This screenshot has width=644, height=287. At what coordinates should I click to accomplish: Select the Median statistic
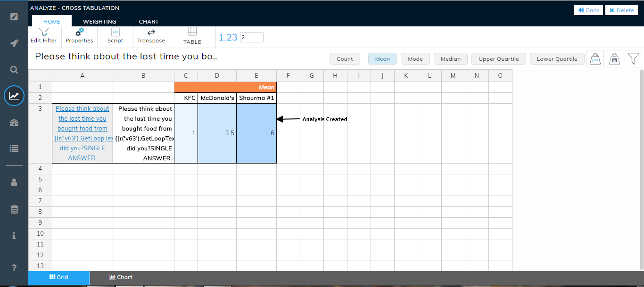451,59
